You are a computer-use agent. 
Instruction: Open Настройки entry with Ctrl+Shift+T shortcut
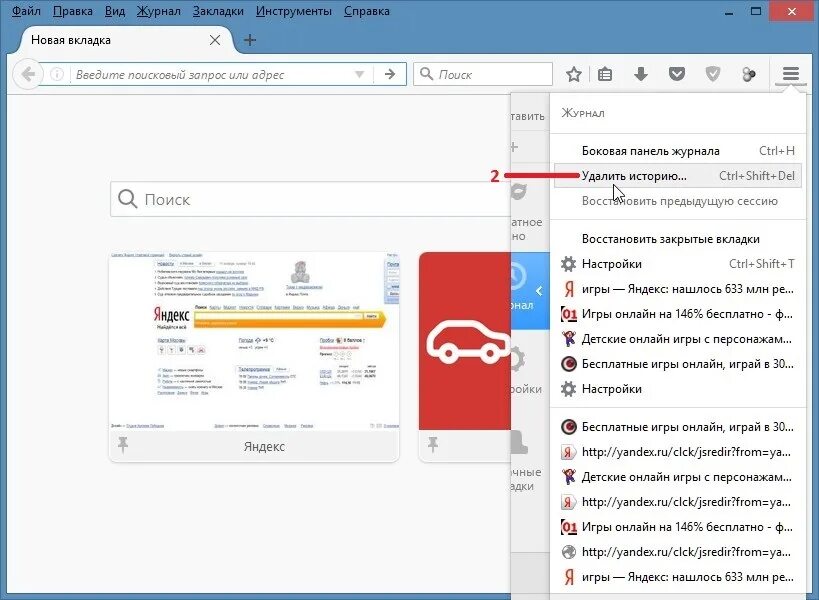(x=677, y=264)
